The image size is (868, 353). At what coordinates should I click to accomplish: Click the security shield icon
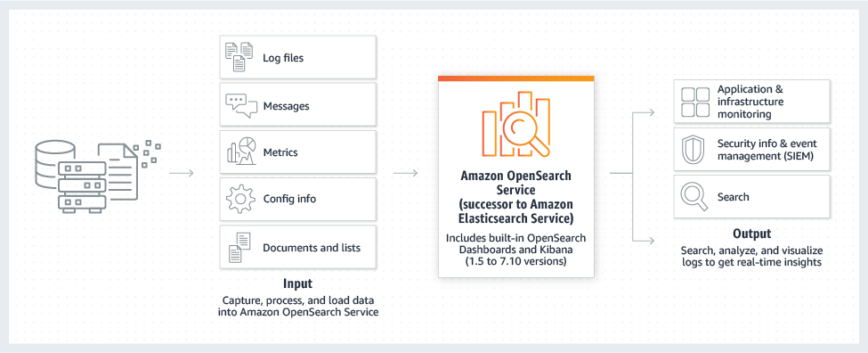click(692, 150)
